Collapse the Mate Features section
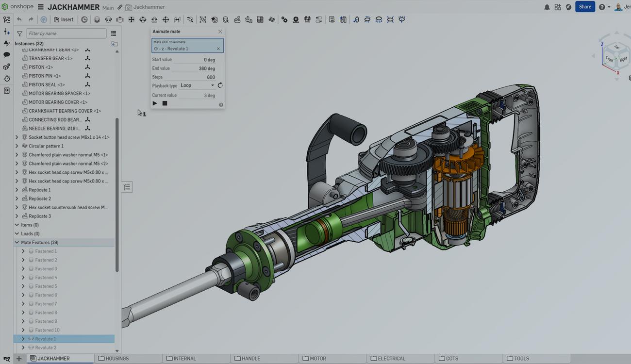 click(x=17, y=242)
